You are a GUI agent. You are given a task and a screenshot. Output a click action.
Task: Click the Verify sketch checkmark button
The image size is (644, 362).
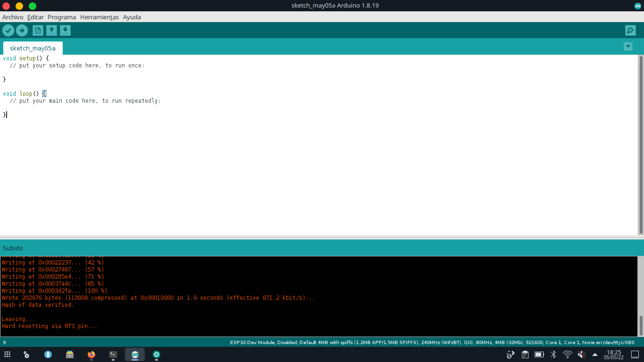(x=8, y=31)
